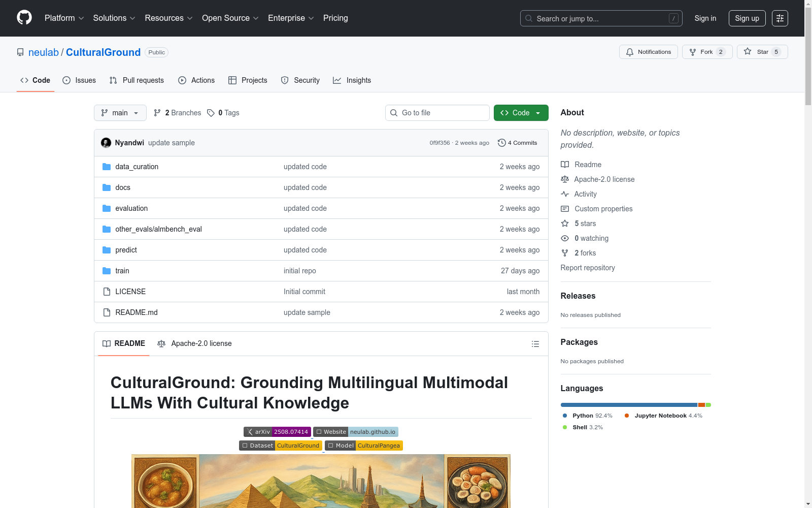Click the branches icon beside 2 Branches
Screen dimensions: 812x508
tap(157, 113)
